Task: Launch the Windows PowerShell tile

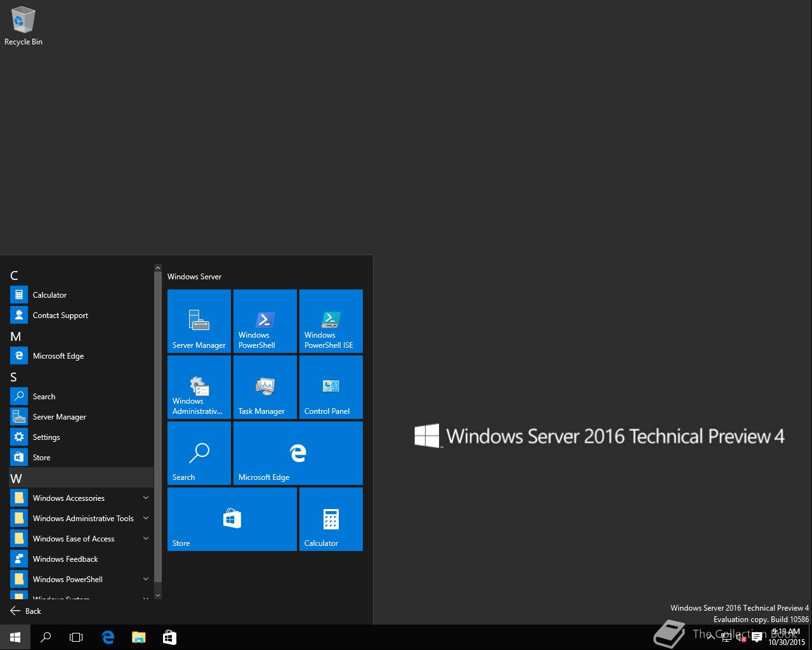Action: [x=265, y=321]
